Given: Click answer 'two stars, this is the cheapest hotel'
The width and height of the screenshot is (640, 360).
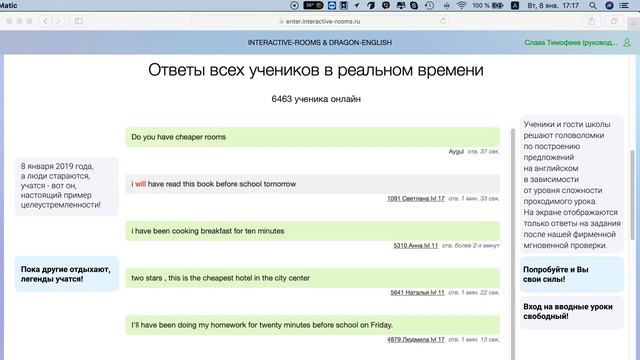Looking at the screenshot, I should (313, 278).
